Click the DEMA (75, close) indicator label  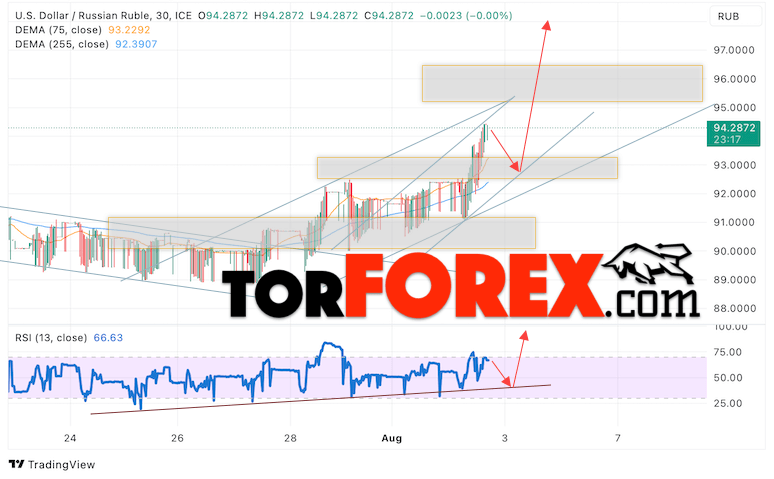58,30
